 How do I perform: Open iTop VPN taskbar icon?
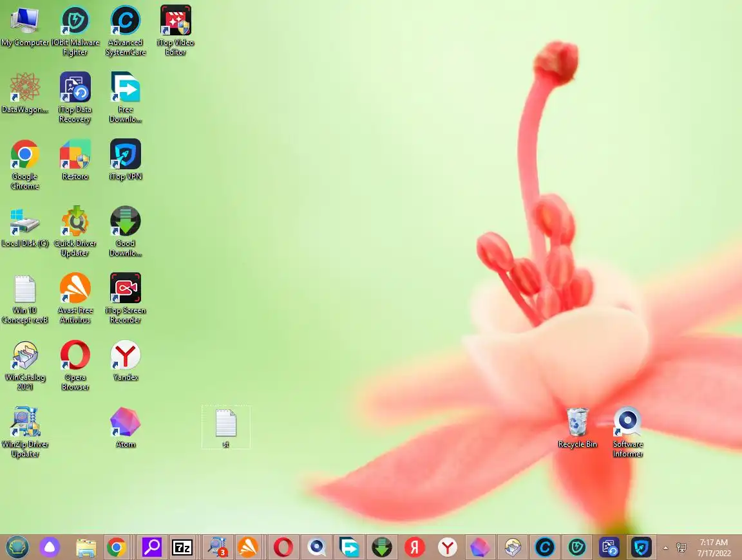click(642, 548)
